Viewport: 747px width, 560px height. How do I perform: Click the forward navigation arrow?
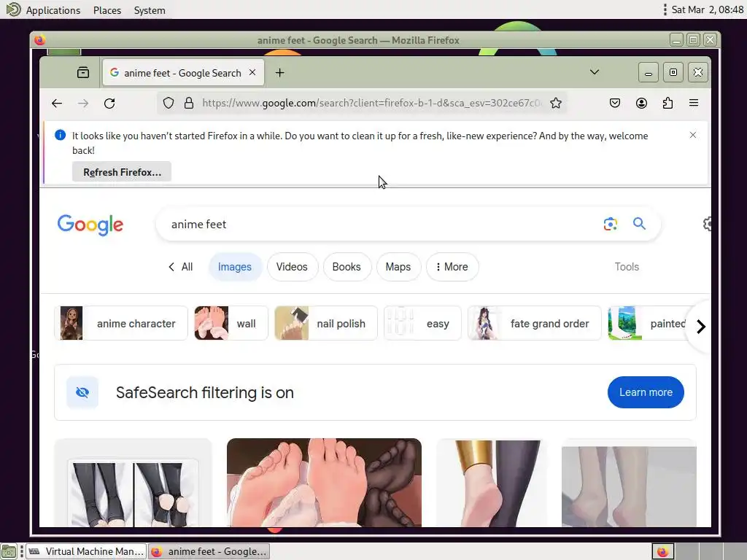[x=83, y=104]
